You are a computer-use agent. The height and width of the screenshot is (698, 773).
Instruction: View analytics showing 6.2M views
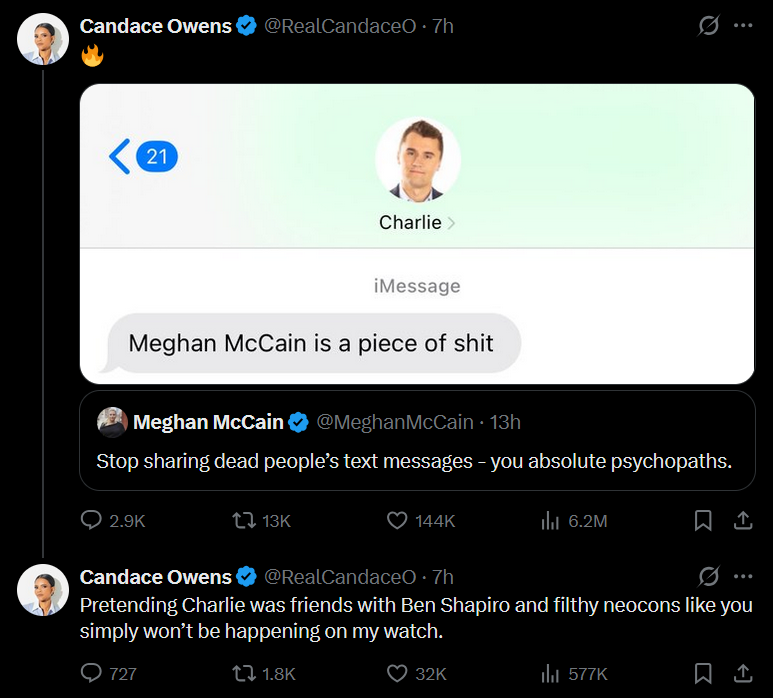point(574,521)
